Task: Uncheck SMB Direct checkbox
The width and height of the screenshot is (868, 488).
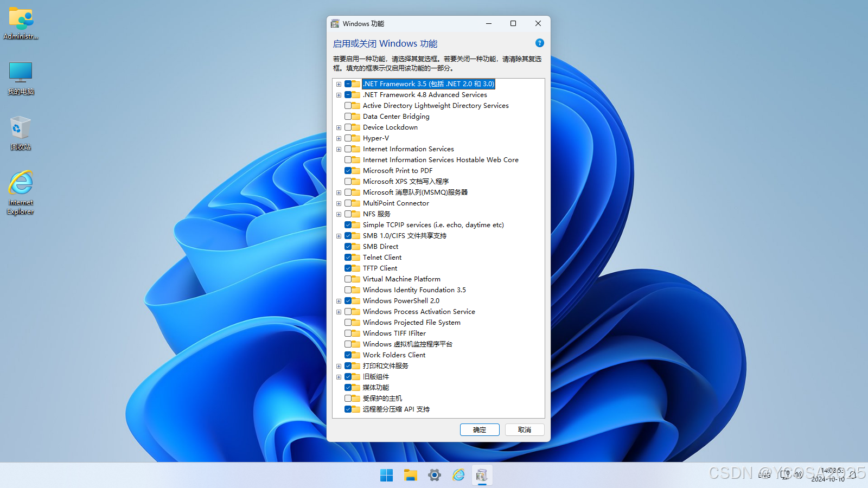Action: (x=348, y=247)
